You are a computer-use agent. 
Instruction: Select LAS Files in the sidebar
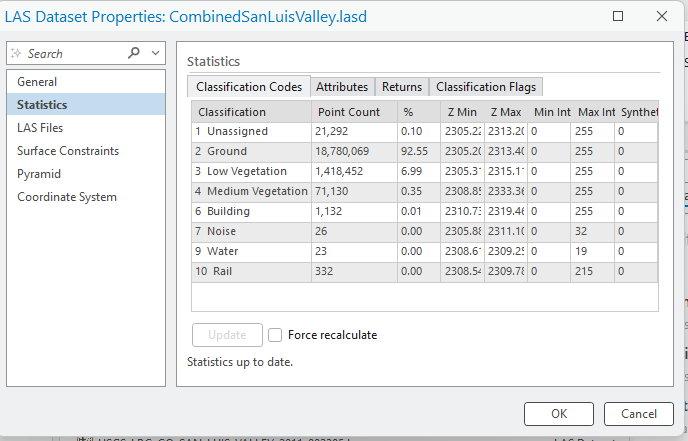(x=40, y=128)
